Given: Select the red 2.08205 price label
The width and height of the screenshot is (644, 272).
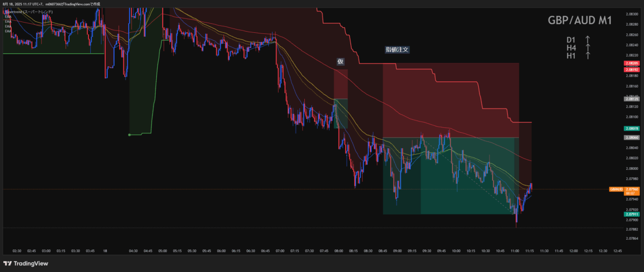Looking at the screenshot, I should point(631,64).
